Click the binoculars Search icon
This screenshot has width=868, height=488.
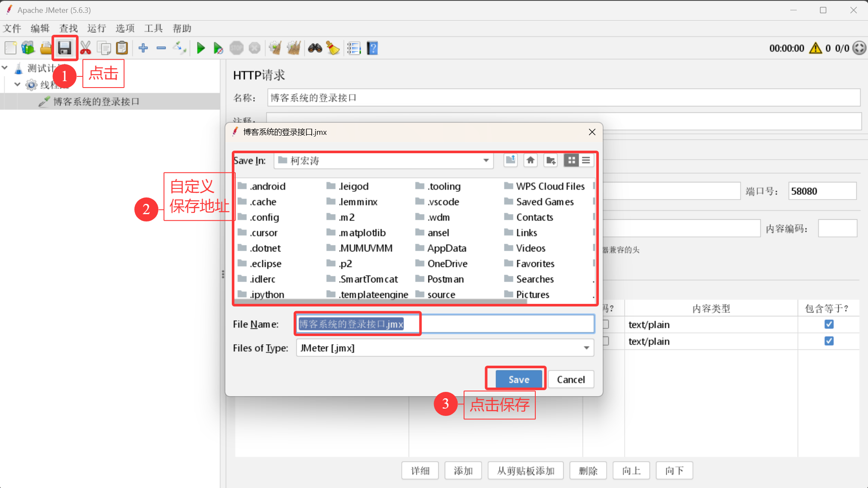coord(315,48)
